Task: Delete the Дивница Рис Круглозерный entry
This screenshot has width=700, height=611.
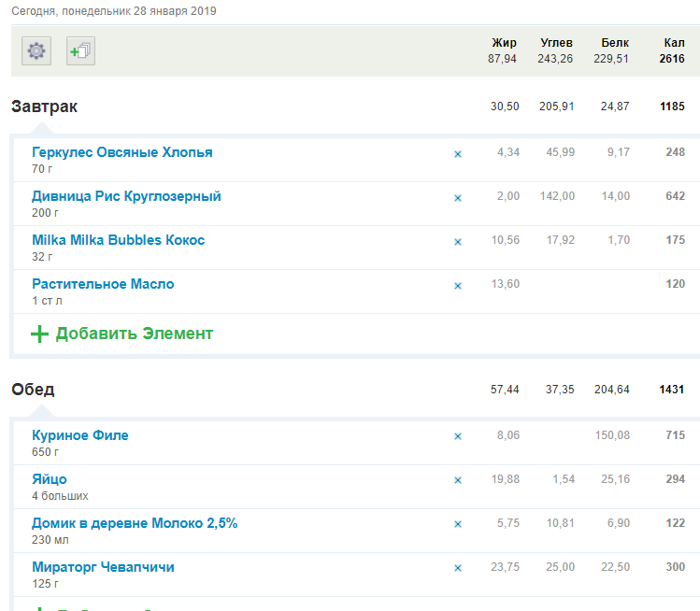Action: (x=458, y=198)
